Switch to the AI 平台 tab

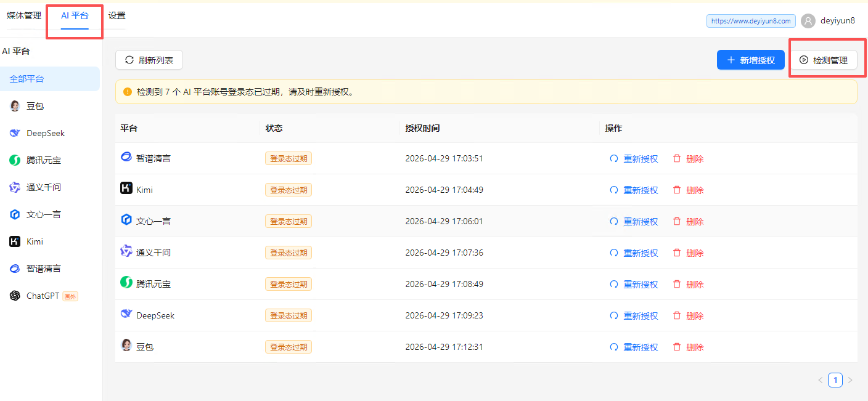coord(75,16)
